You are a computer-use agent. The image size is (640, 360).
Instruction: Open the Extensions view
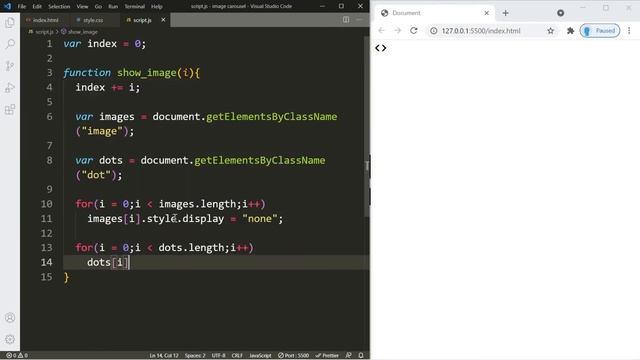click(x=10, y=109)
